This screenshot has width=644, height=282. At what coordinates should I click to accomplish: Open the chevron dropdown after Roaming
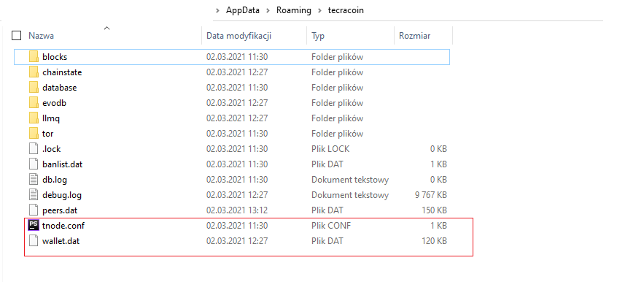coord(319,11)
